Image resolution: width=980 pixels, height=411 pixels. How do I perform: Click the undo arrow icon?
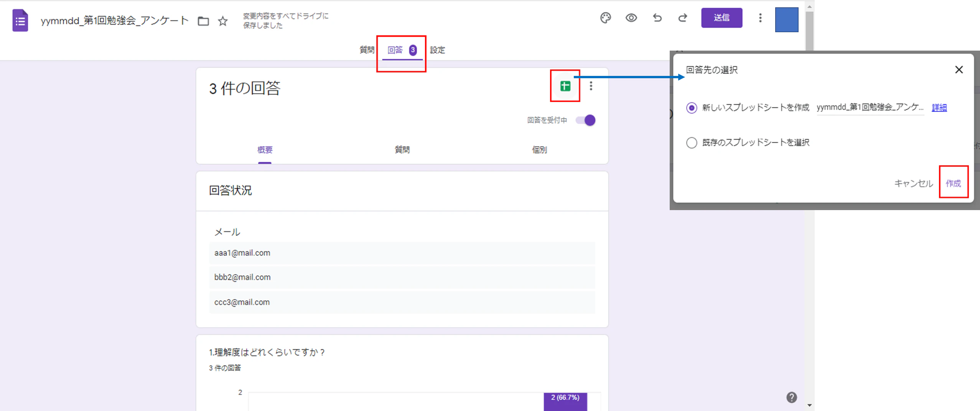pyautogui.click(x=657, y=18)
